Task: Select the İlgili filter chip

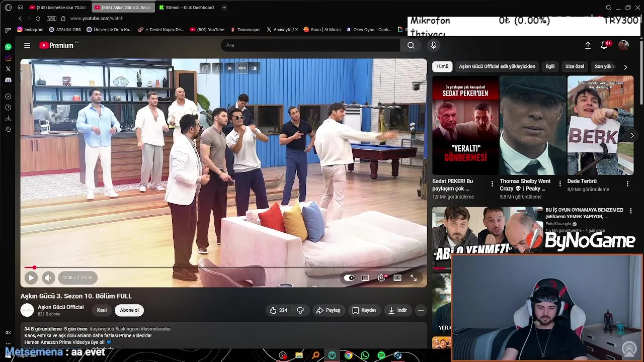Action: [550, 66]
